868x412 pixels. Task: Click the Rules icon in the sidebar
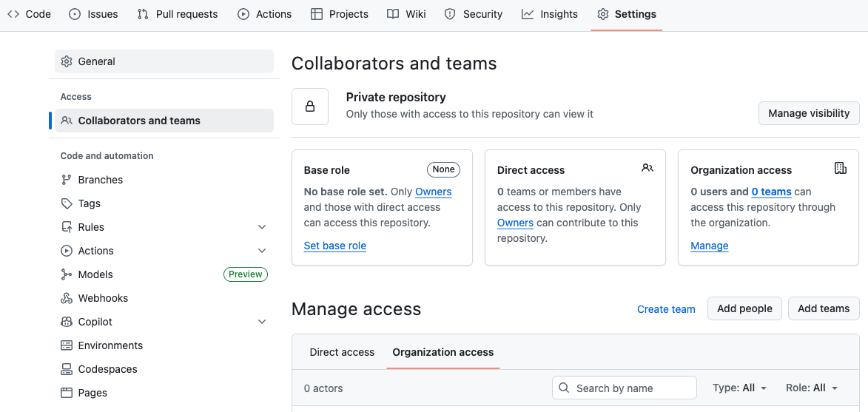click(67, 227)
